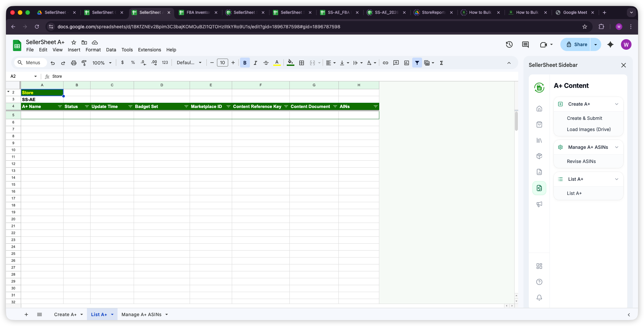Open the report document sidebar icon
The height and width of the screenshot is (326, 644).
pyautogui.click(x=539, y=172)
